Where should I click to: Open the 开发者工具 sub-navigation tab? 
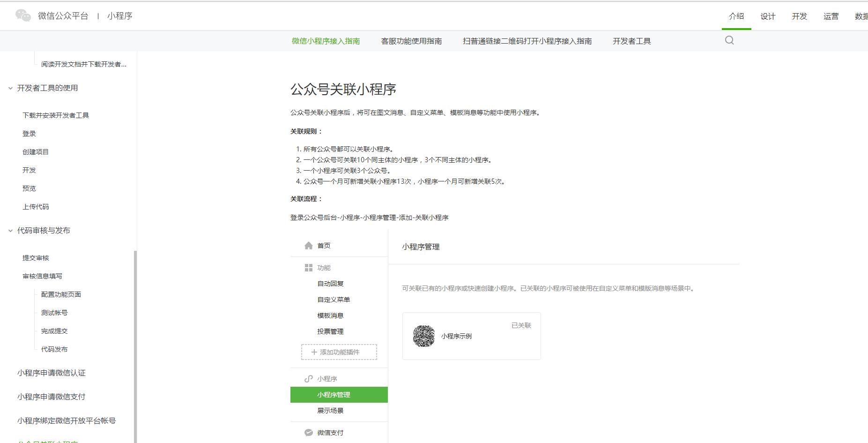tap(632, 41)
